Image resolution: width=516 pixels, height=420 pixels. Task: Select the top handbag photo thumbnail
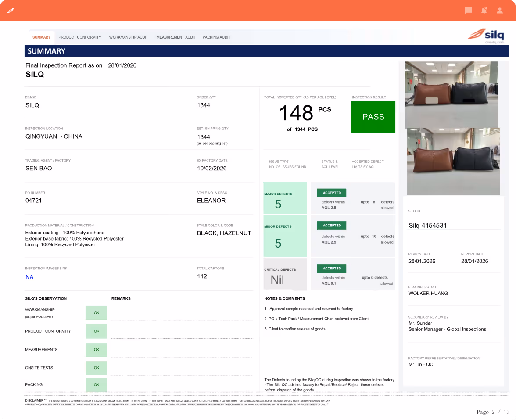click(451, 95)
